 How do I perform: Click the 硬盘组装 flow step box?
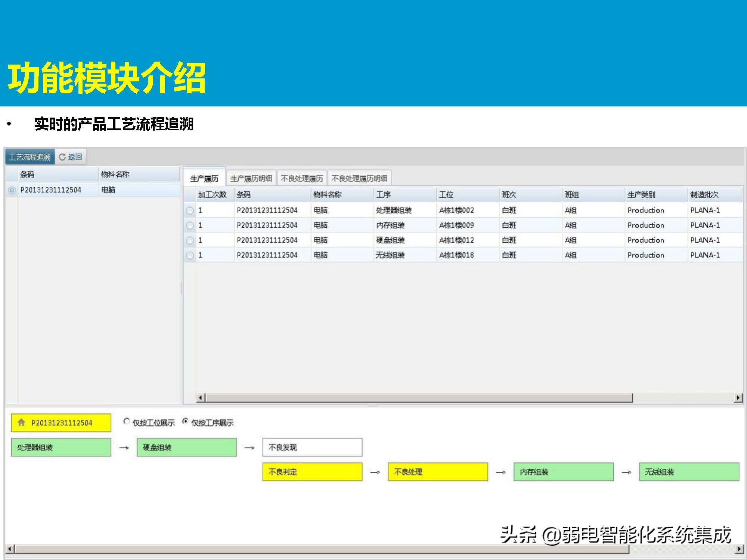[x=187, y=447]
